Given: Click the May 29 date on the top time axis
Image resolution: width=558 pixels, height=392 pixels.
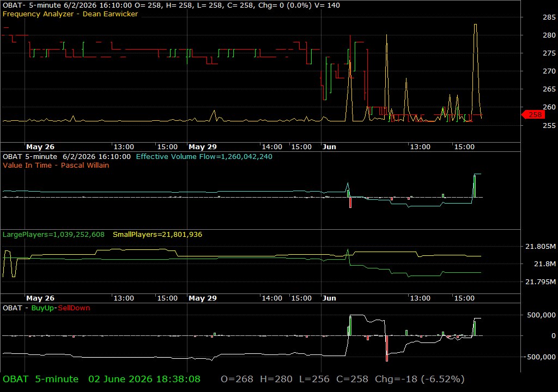Looking at the screenshot, I should coord(203,146).
